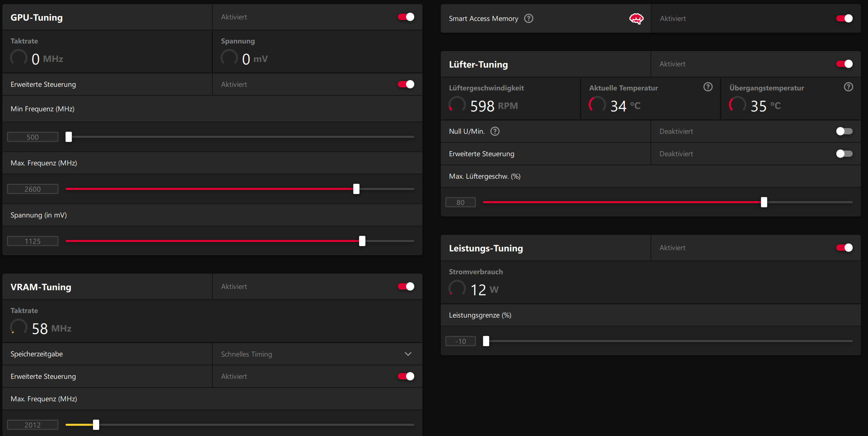Click VRAM Max. Frequenz slider handle
868x436 pixels.
click(x=96, y=425)
